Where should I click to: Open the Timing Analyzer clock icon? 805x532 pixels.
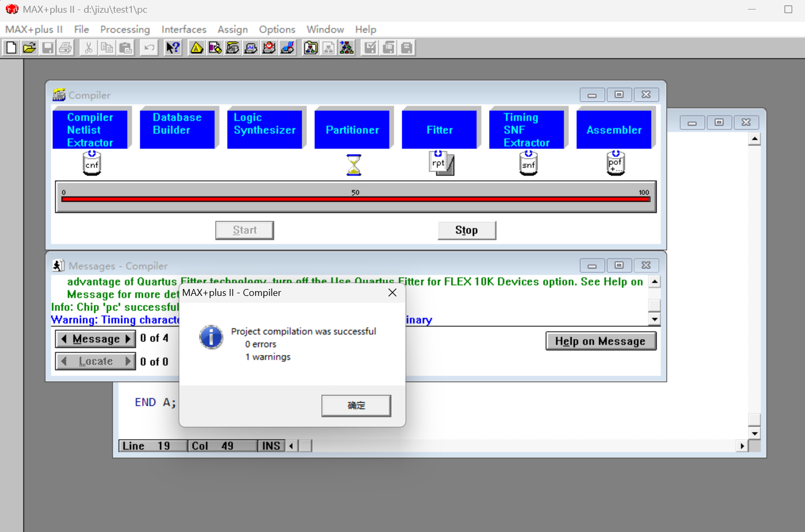click(x=269, y=48)
